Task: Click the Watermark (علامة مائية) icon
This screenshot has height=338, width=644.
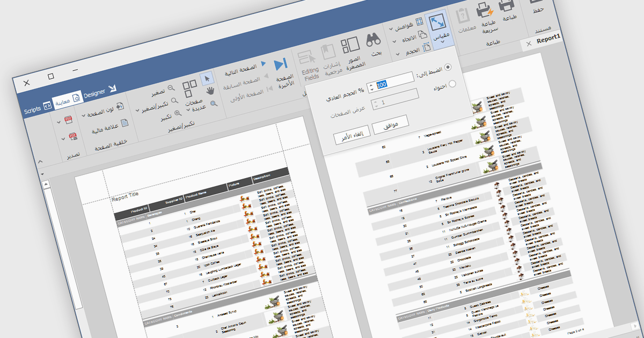Action: click(125, 123)
